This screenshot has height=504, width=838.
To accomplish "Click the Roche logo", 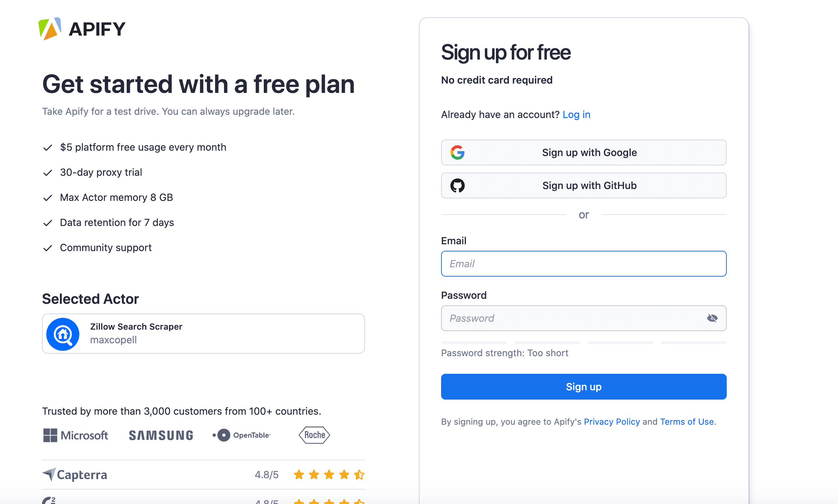I will 314,435.
